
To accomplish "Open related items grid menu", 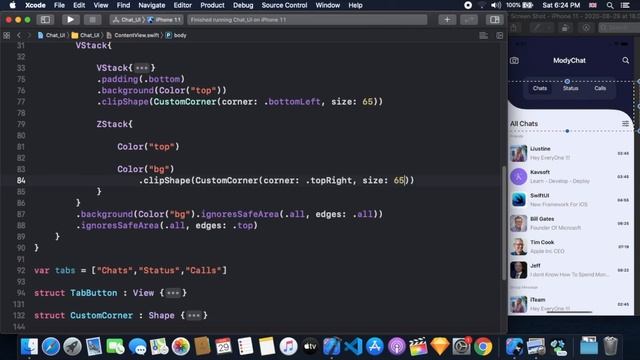I will pyautogui.click(x=7, y=36).
